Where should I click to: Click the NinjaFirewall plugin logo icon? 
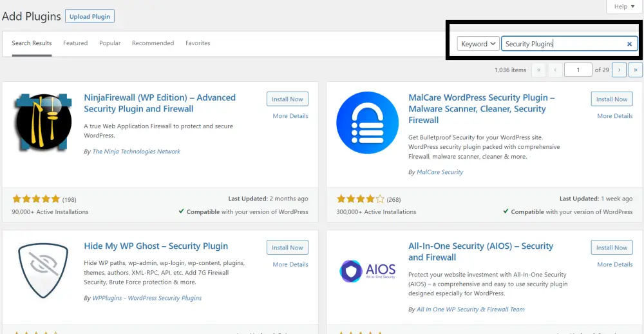(43, 123)
